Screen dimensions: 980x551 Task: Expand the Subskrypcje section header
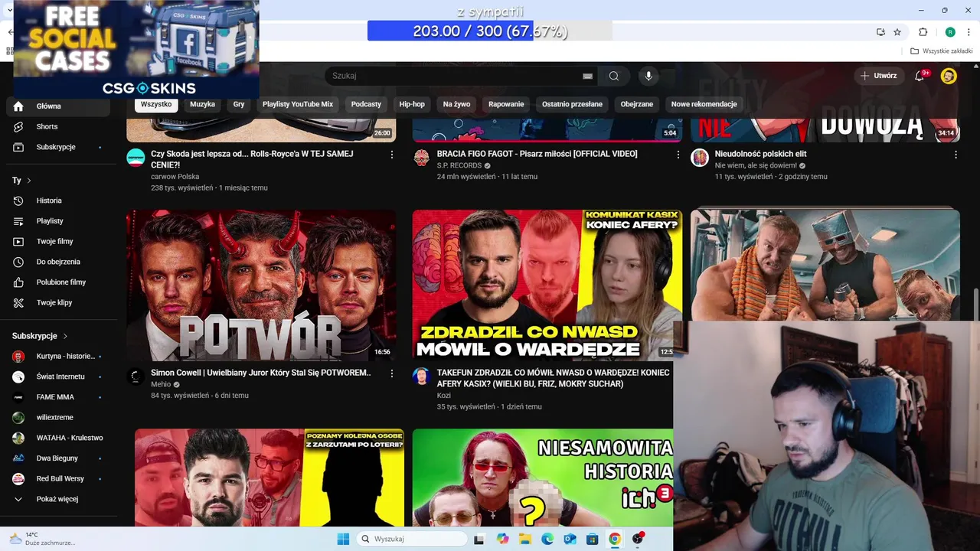[40, 336]
